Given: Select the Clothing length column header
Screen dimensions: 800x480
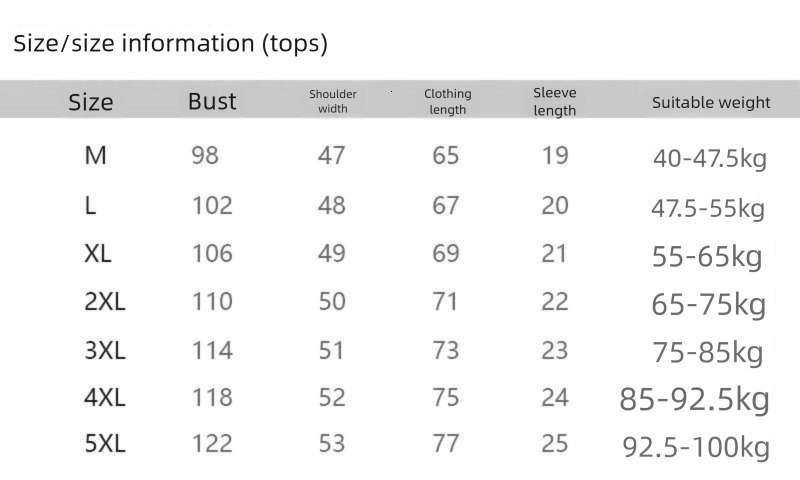Looking at the screenshot, I should click(x=447, y=101).
